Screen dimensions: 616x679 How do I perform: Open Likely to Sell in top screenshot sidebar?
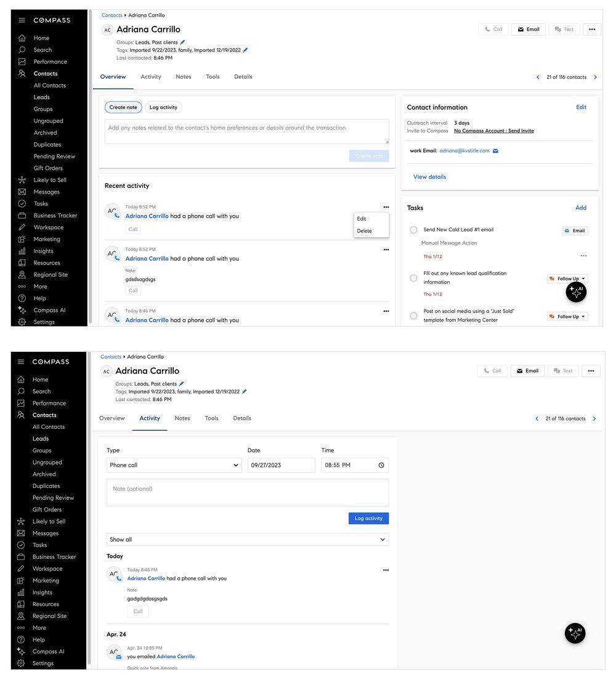pos(50,180)
